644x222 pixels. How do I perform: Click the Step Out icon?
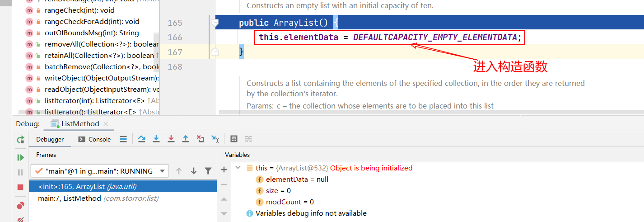(x=185, y=139)
